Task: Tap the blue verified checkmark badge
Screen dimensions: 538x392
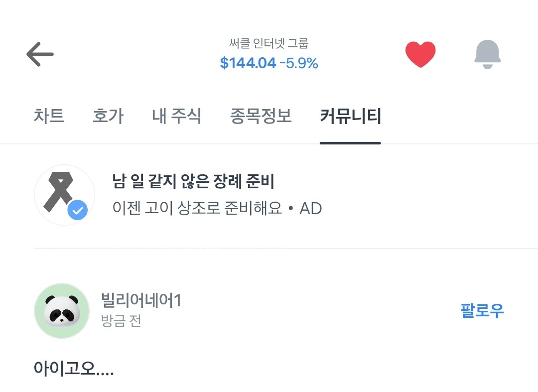Action: pos(78,211)
